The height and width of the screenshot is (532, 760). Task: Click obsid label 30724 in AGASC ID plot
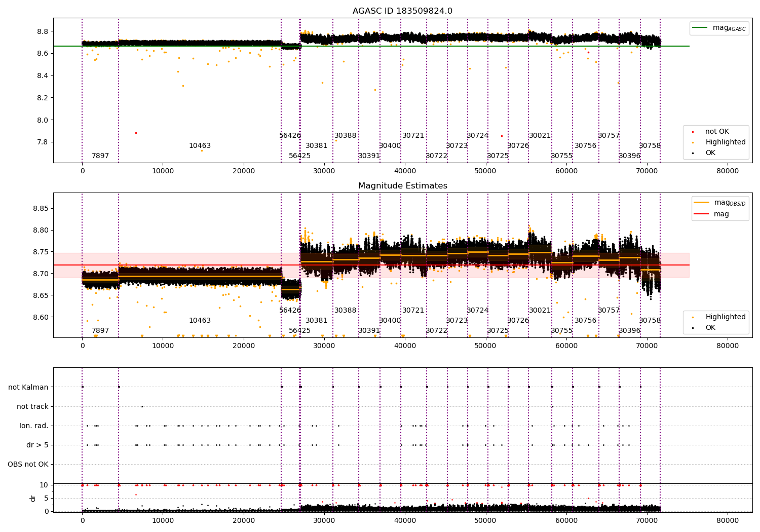(x=477, y=135)
